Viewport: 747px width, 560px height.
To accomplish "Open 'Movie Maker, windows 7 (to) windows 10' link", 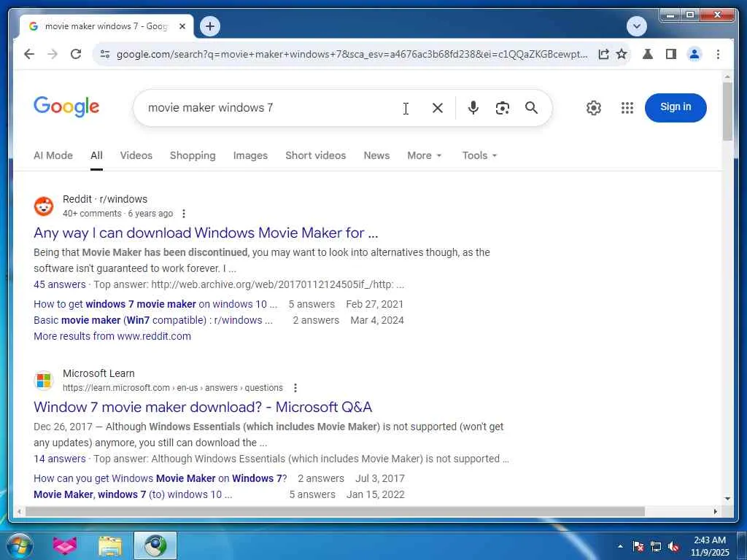I will (133, 495).
